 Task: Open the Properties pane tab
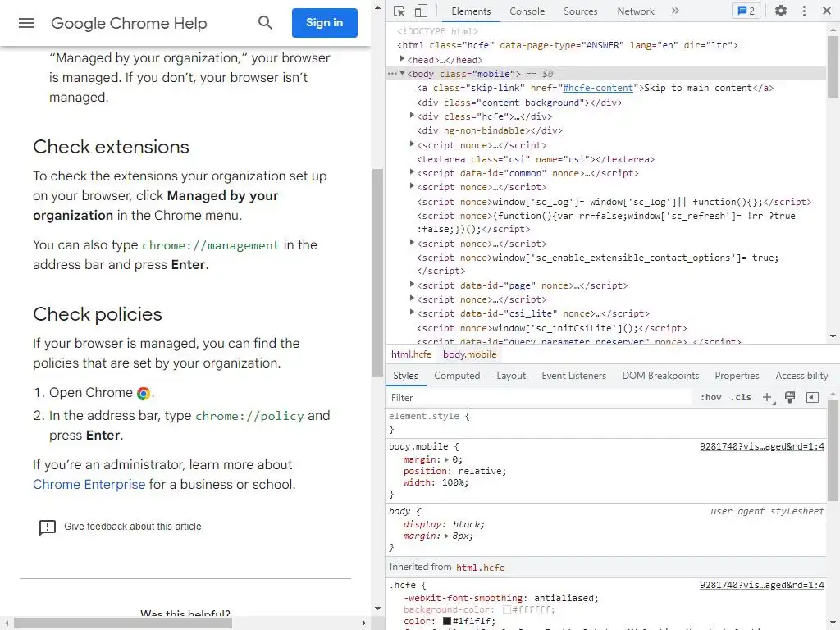coord(737,376)
